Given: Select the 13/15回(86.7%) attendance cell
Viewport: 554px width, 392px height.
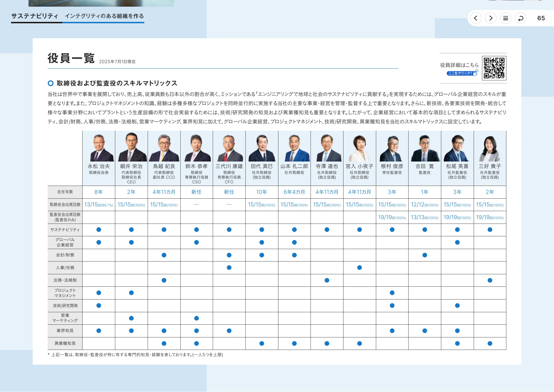Looking at the screenshot, I should 99,205.
